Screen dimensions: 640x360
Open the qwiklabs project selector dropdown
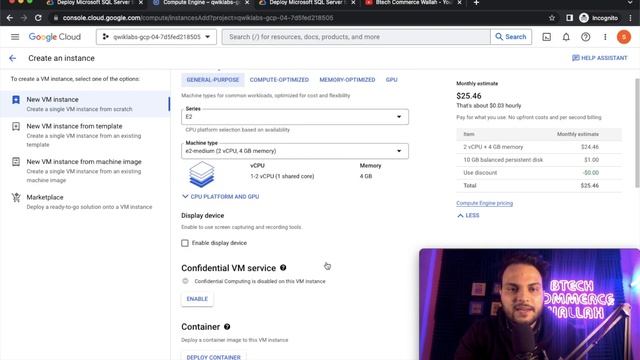(156, 37)
